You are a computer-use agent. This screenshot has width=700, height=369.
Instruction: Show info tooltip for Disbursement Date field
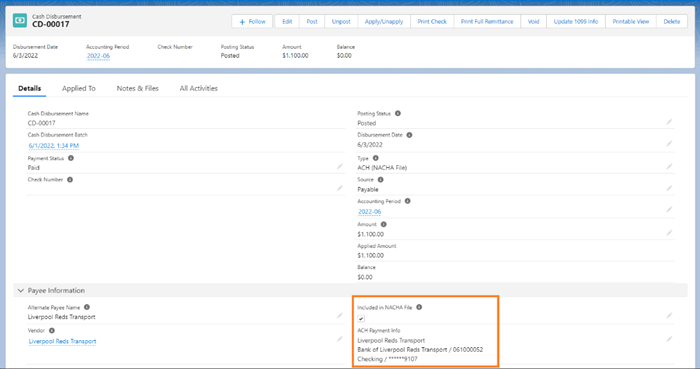[409, 135]
